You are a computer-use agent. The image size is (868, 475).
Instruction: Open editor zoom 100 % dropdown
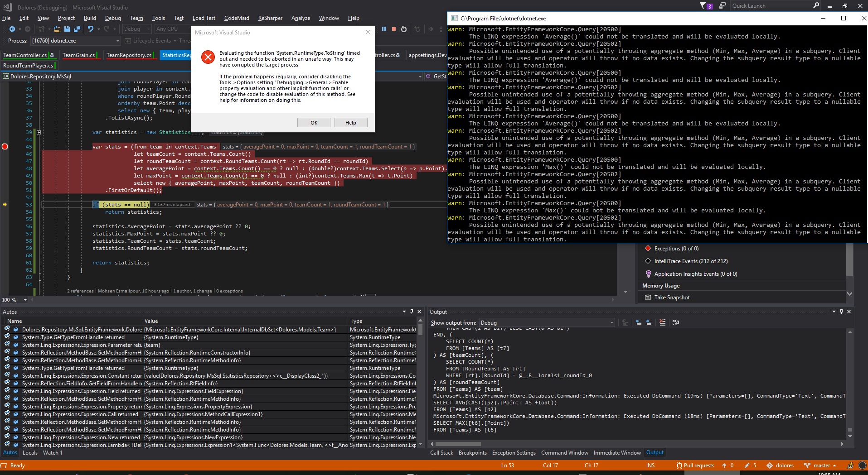[14, 300]
